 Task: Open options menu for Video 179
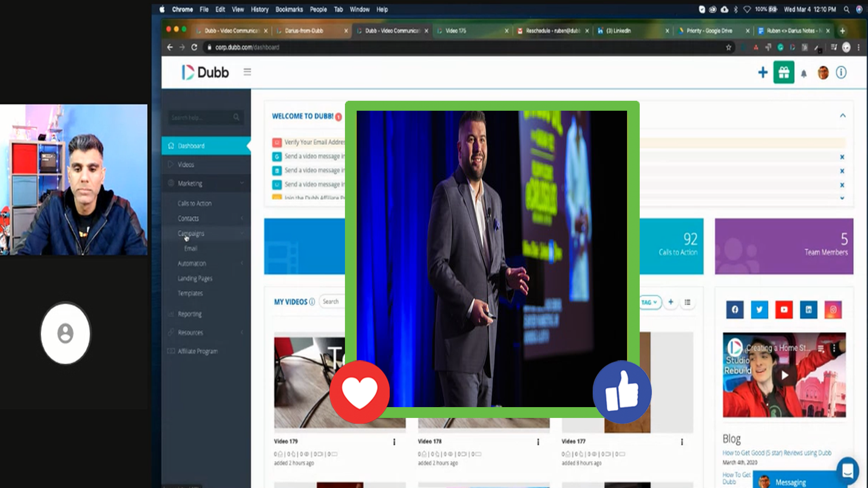(x=394, y=442)
